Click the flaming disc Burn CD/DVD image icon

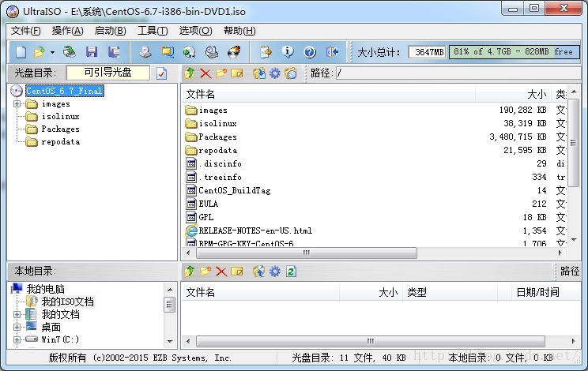pyautogui.click(x=234, y=52)
